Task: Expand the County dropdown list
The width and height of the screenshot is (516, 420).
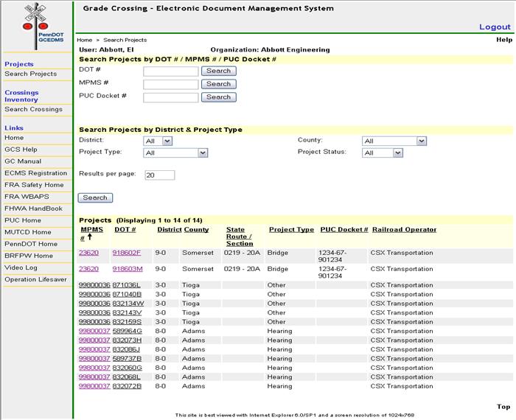Action: click(x=394, y=141)
